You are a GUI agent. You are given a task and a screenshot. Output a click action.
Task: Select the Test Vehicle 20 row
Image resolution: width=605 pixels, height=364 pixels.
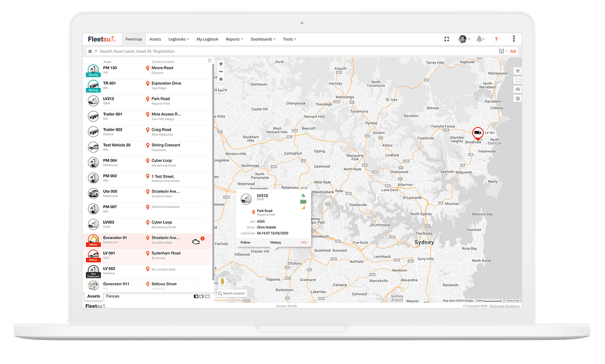pos(148,148)
